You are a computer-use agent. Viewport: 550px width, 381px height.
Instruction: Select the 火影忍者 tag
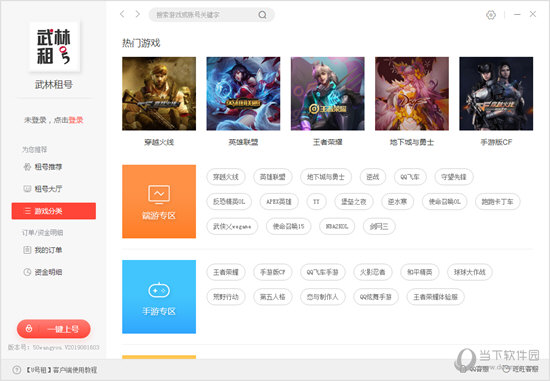[x=373, y=272]
